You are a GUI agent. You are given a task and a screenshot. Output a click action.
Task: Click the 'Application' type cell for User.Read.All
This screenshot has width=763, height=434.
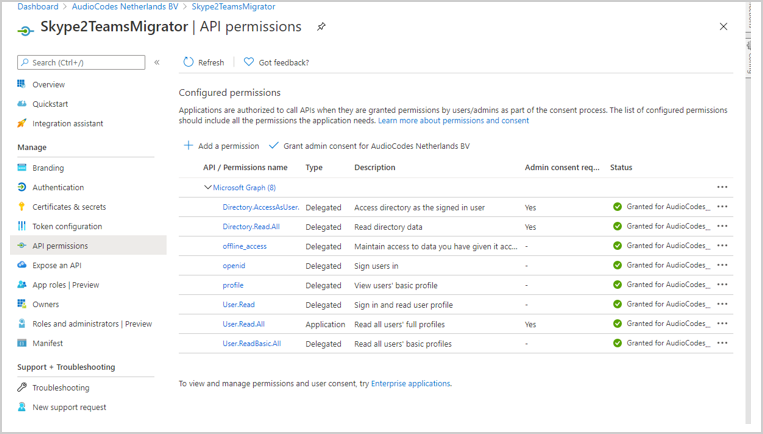coord(325,324)
